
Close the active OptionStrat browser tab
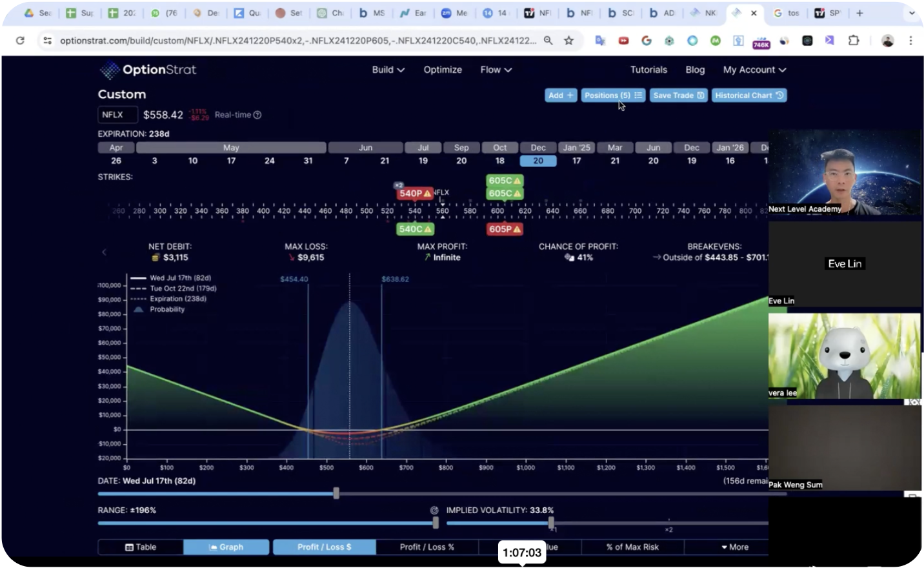point(754,13)
